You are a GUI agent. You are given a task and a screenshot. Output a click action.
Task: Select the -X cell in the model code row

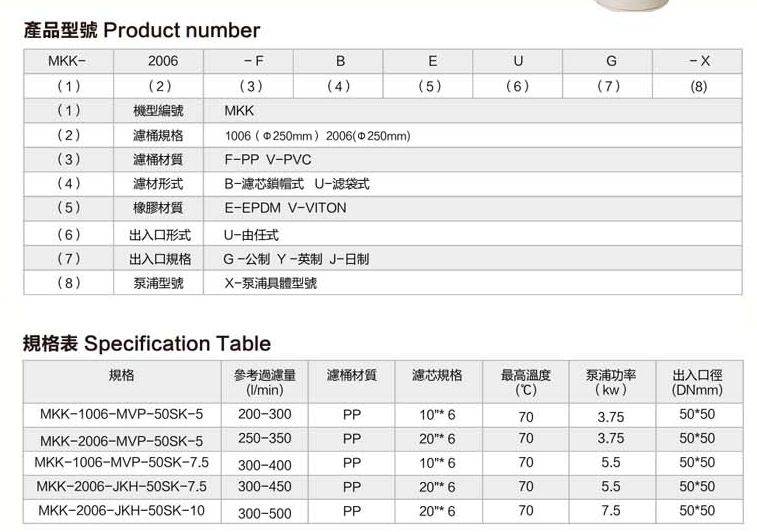point(699,61)
